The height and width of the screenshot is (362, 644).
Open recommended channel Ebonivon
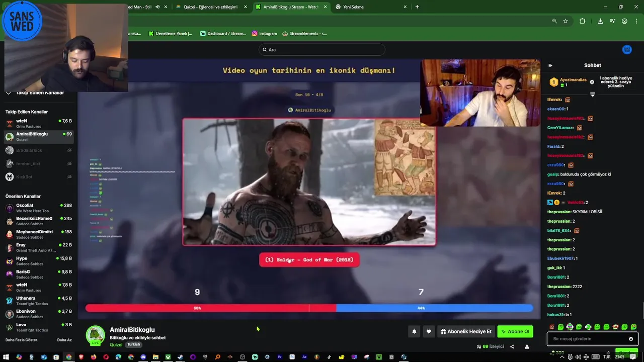39,314
